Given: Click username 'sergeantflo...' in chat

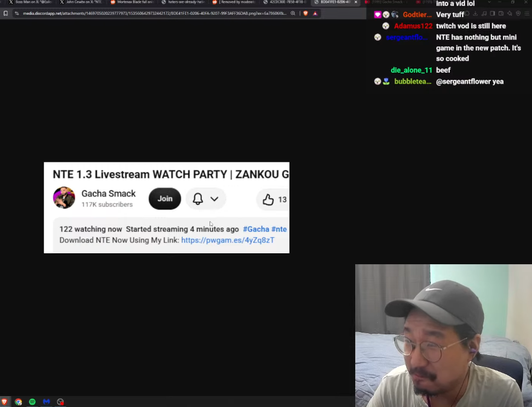Looking at the screenshot, I should (407, 37).
